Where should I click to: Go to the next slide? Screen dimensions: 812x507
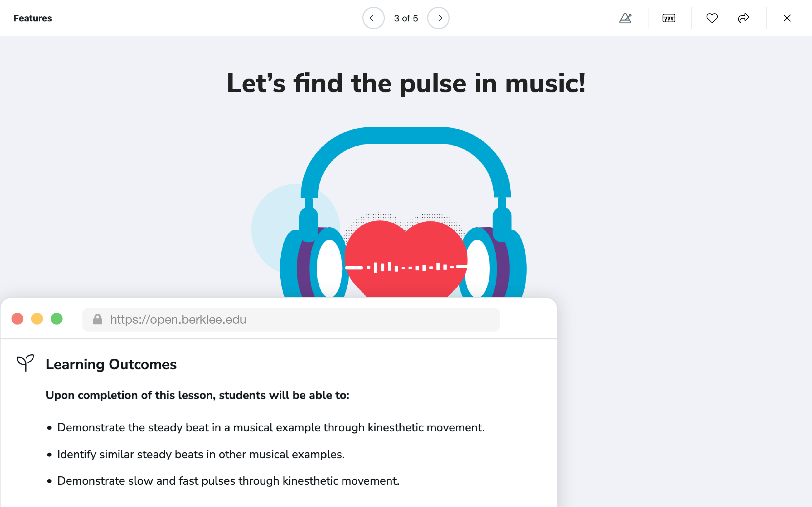coord(438,18)
